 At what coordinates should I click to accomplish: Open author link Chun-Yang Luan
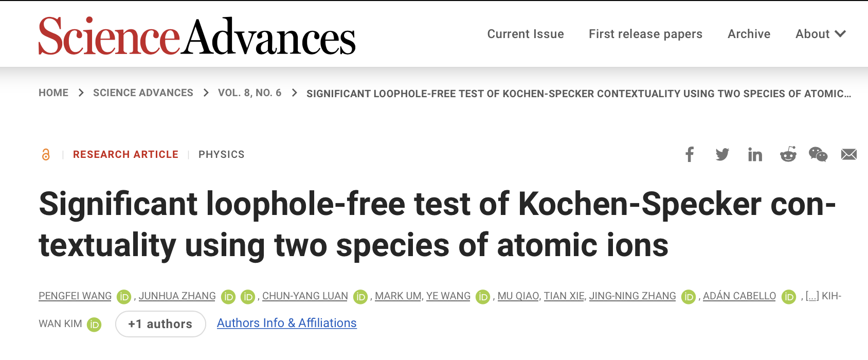(305, 296)
